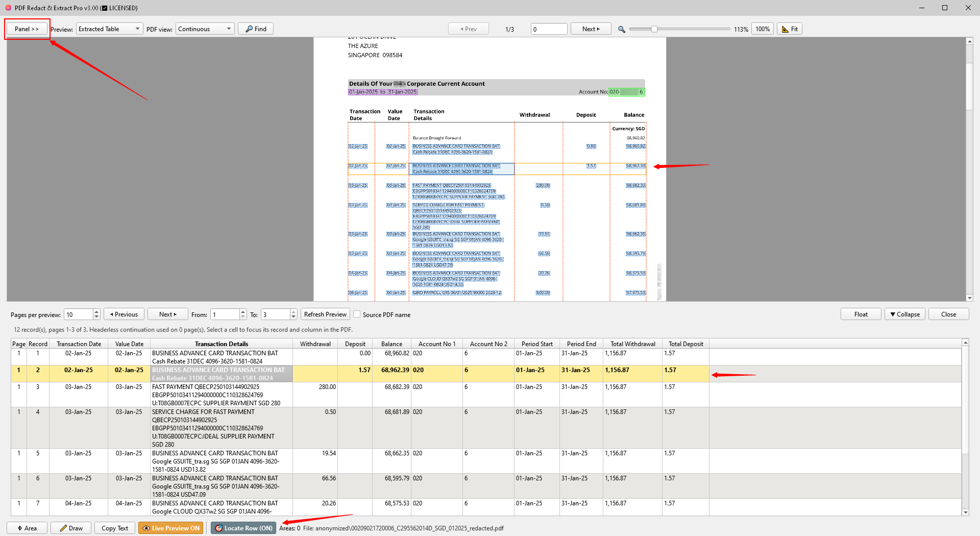Screen dimensions: 980x536
Task: Click the Account No highlighted field in PDF
Action: 627,92
